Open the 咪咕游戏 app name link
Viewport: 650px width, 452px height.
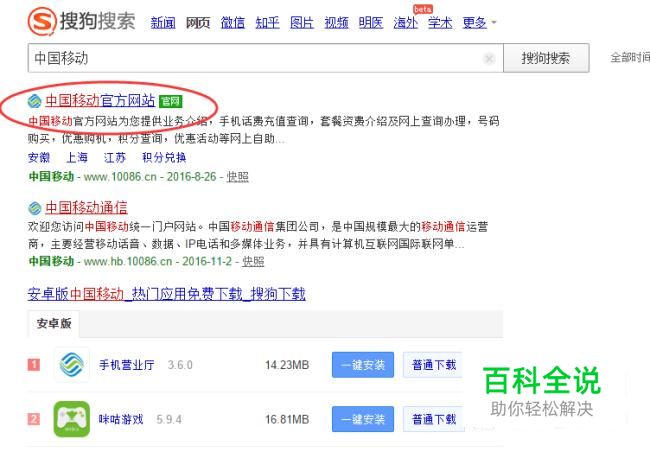pos(121,419)
